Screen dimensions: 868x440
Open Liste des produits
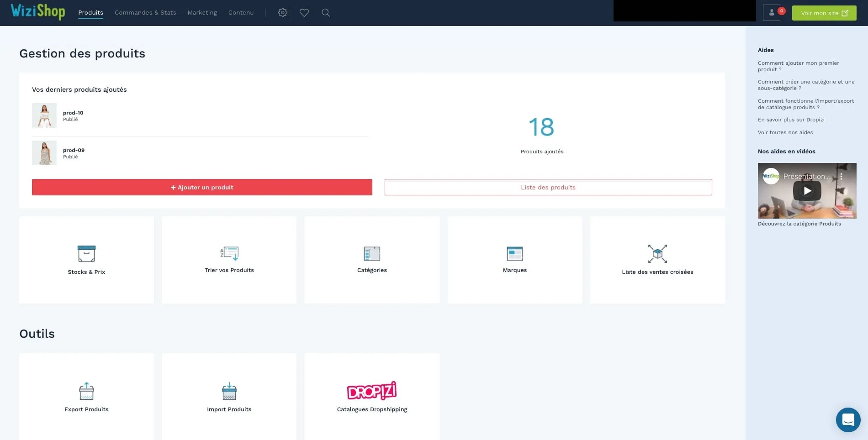pyautogui.click(x=548, y=187)
